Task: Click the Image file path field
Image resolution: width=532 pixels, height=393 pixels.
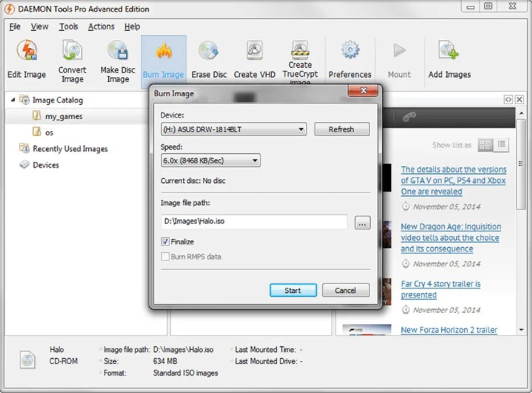Action: [x=254, y=221]
